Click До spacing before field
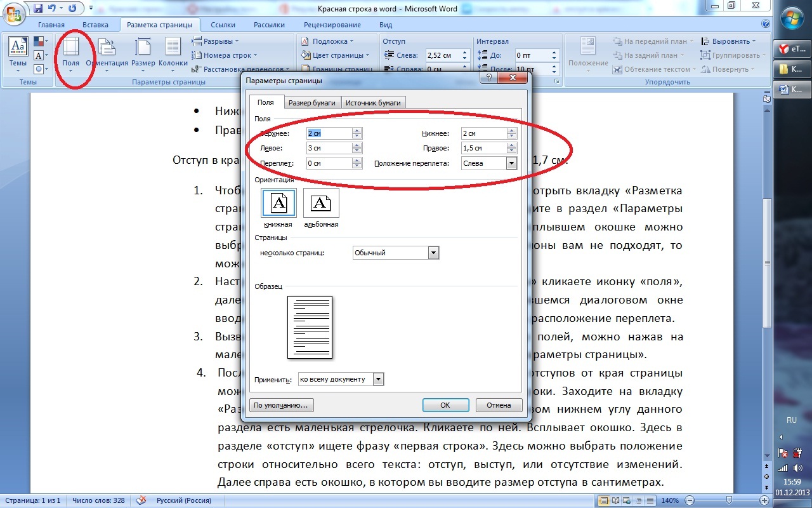 (x=533, y=55)
